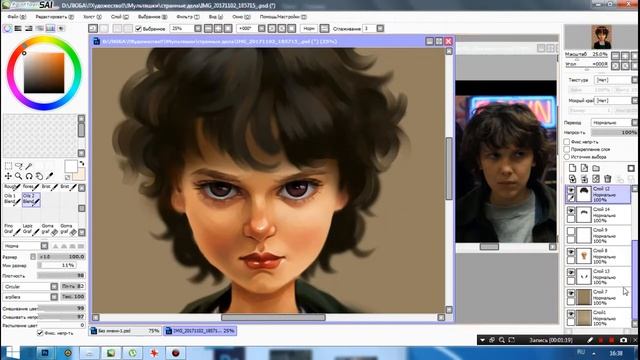Swap foreground and background colors arrow
This screenshot has width=640, height=360.
[x=82, y=163]
